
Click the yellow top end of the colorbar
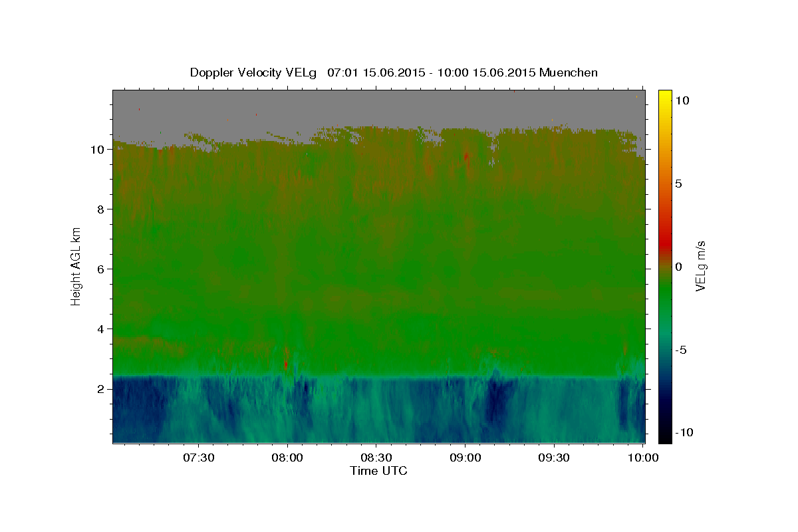point(665,95)
